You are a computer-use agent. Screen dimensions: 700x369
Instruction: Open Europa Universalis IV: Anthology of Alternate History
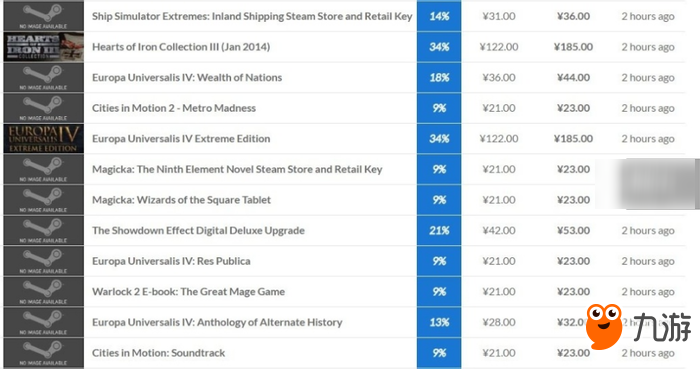[217, 323]
